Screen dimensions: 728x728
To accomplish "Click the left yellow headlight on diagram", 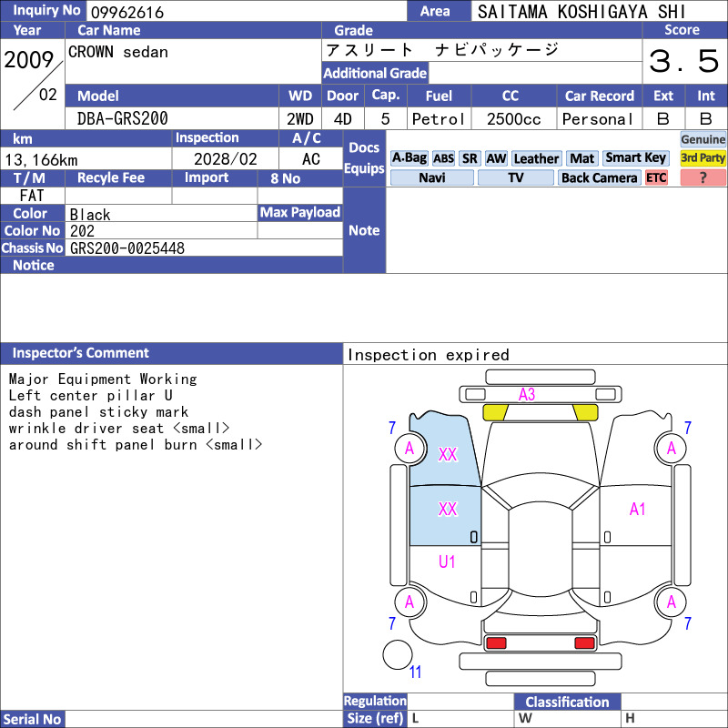I will click(495, 412).
